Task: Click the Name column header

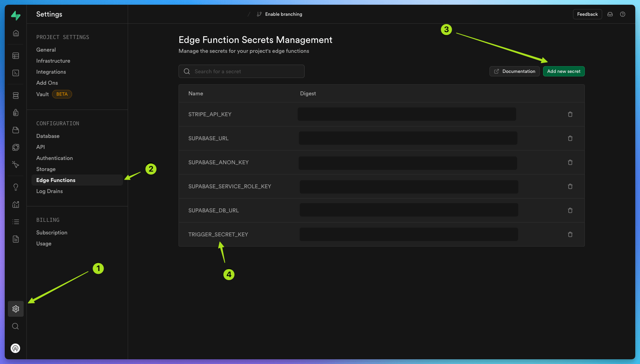Action: 196,93
